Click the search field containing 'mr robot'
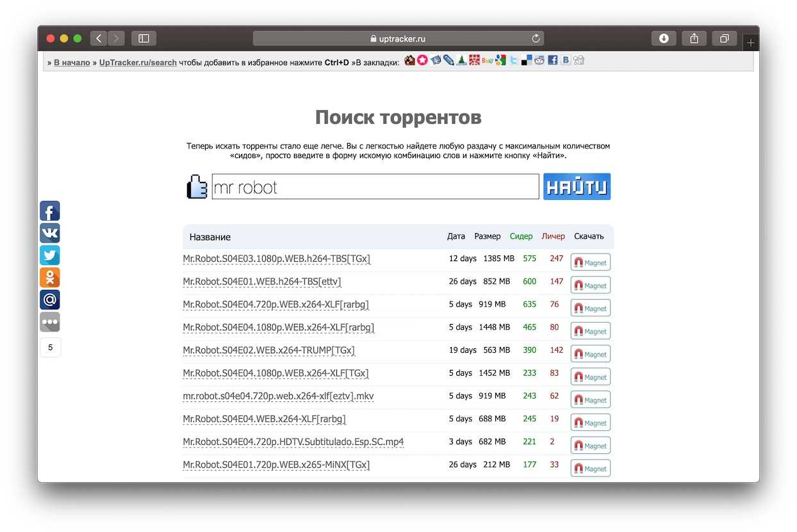 point(375,187)
